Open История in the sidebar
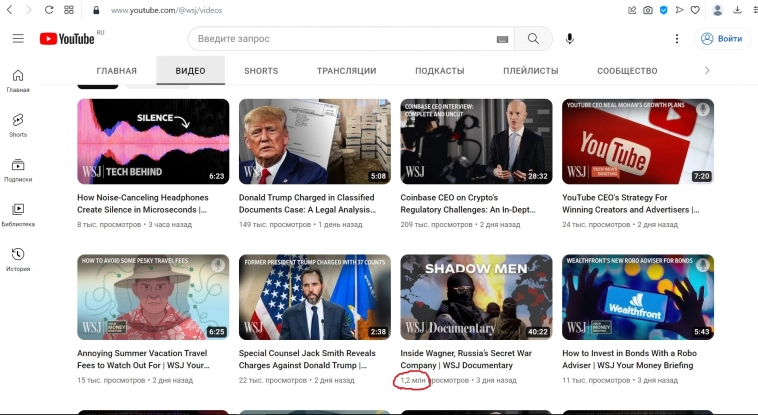 pyautogui.click(x=18, y=258)
